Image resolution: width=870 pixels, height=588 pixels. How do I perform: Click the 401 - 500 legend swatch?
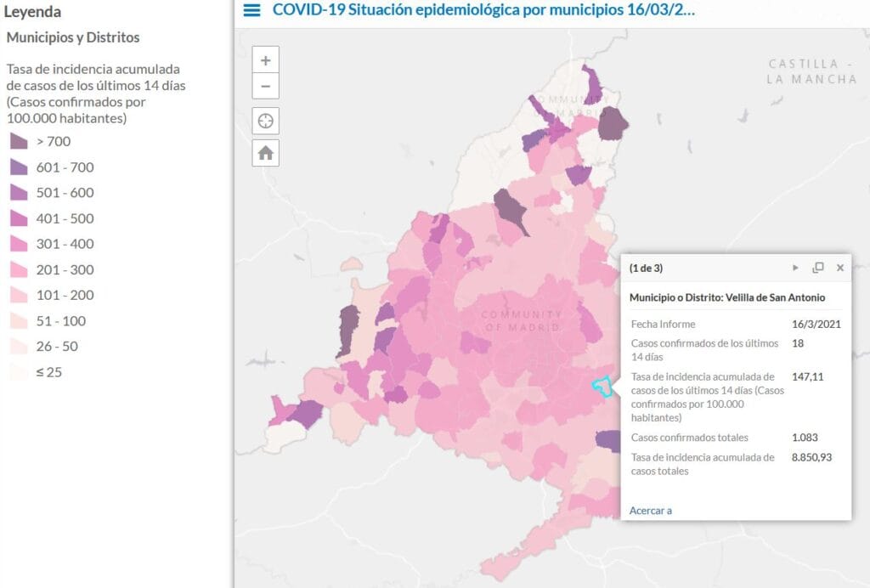tap(18, 218)
